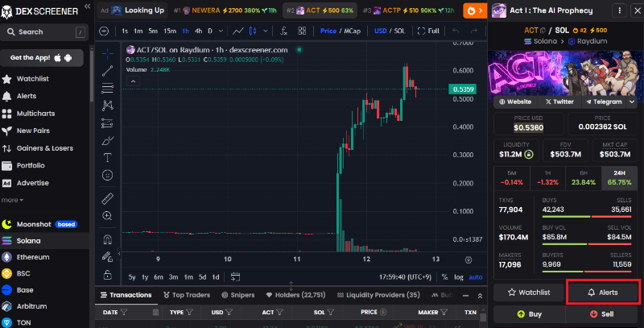Expand the transactions panel upward
This screenshot has width=644, height=328.
[x=480, y=296]
